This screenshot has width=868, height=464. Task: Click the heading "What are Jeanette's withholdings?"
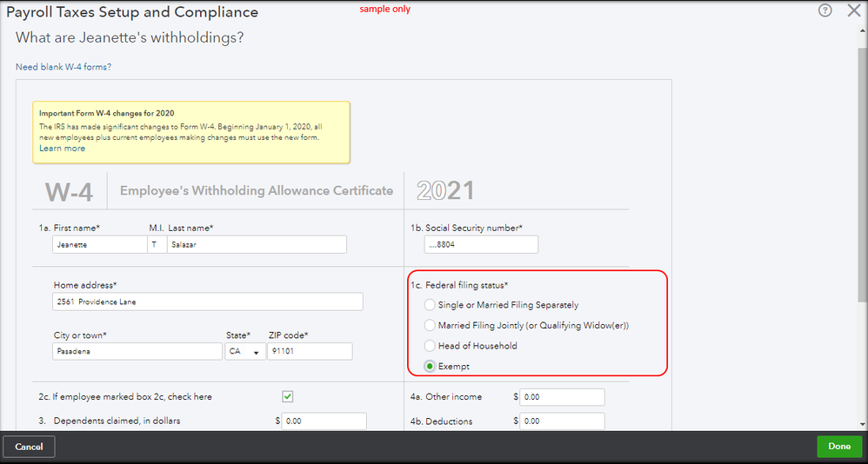pos(130,37)
